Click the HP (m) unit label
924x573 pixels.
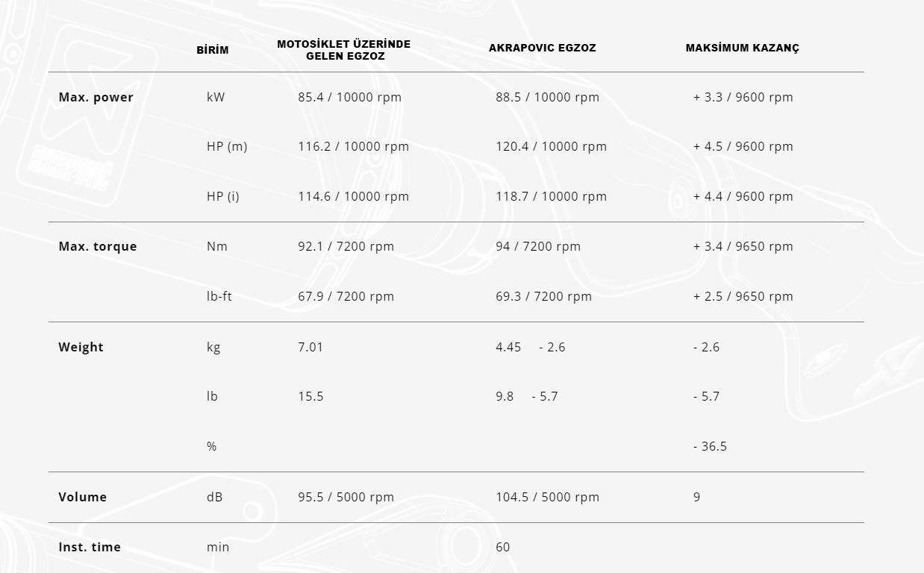(227, 146)
